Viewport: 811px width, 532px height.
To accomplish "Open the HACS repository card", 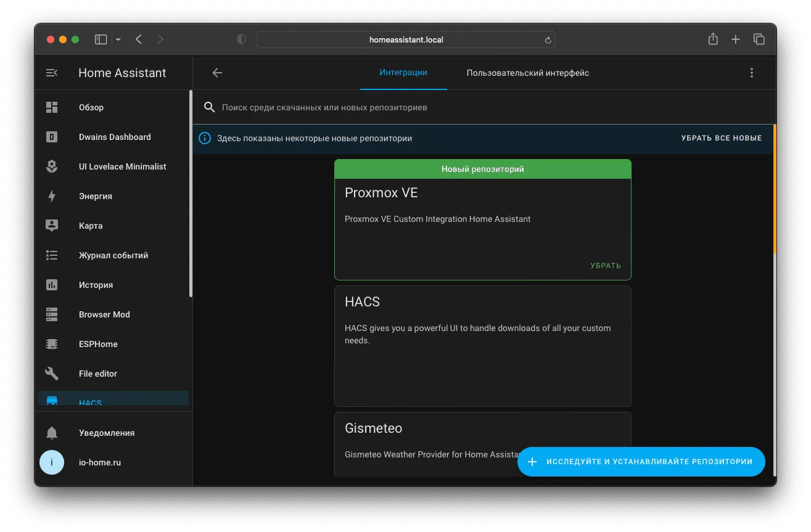I will [x=483, y=346].
